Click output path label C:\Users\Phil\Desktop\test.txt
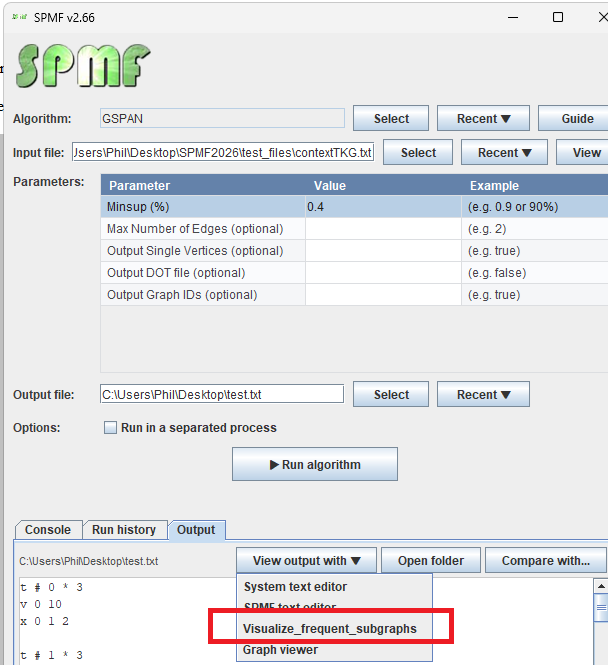 coord(89,561)
